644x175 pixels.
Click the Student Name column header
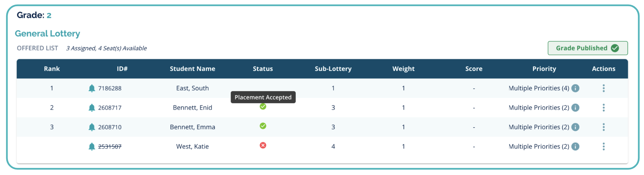click(x=192, y=69)
